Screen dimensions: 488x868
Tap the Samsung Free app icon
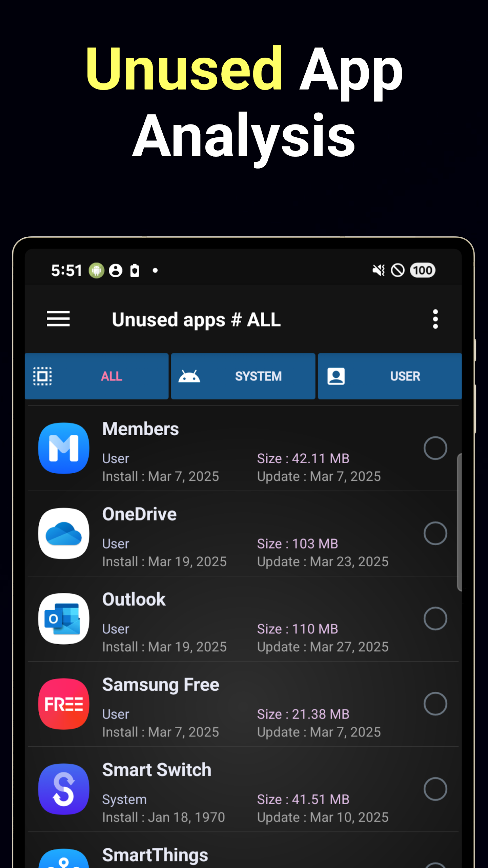64,704
